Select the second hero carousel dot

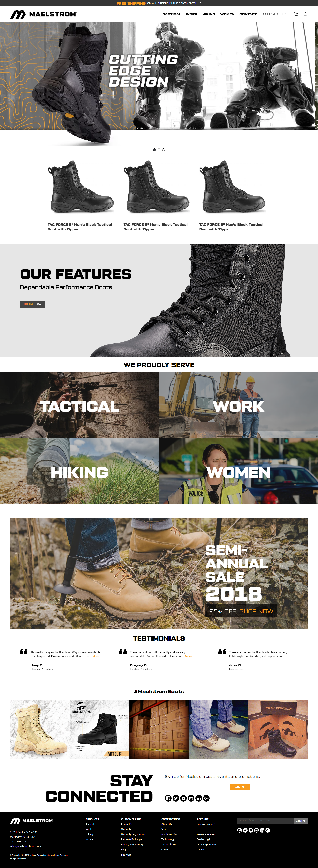point(159,150)
